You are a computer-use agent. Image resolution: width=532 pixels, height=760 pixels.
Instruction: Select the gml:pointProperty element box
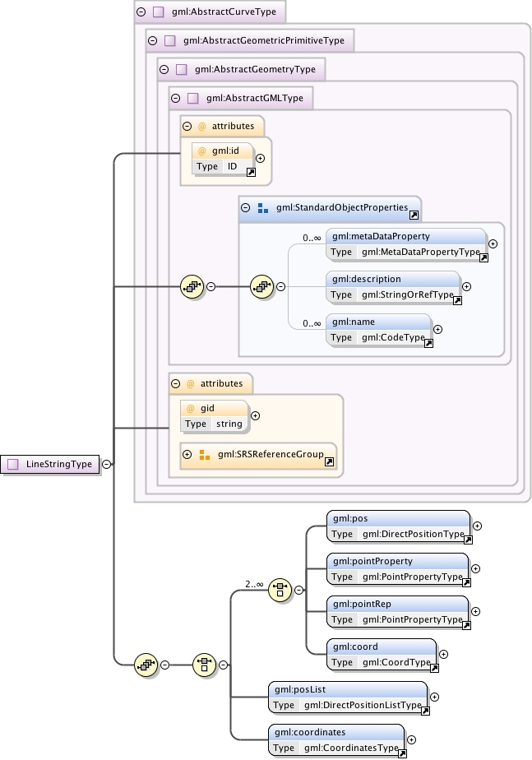pos(398,569)
